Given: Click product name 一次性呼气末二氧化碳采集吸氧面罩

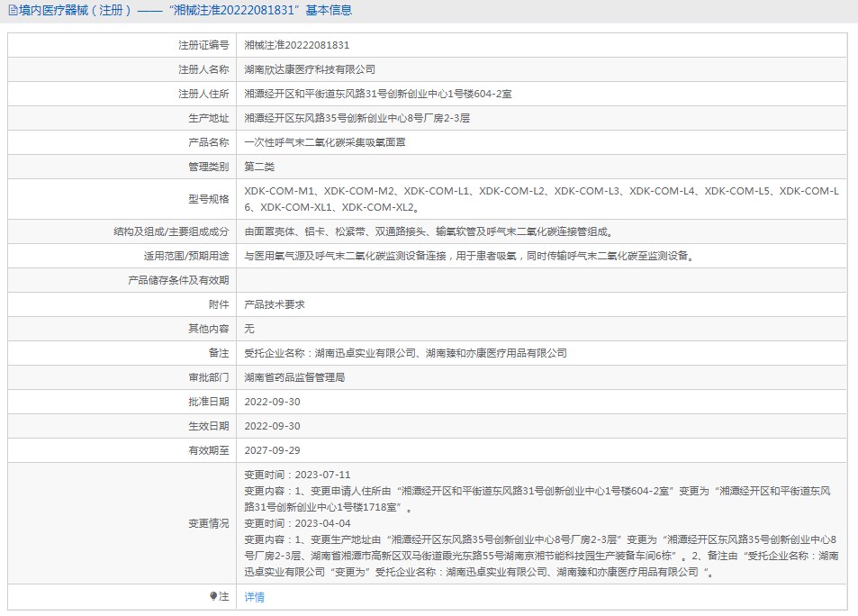Looking at the screenshot, I should pyautogui.click(x=325, y=142).
